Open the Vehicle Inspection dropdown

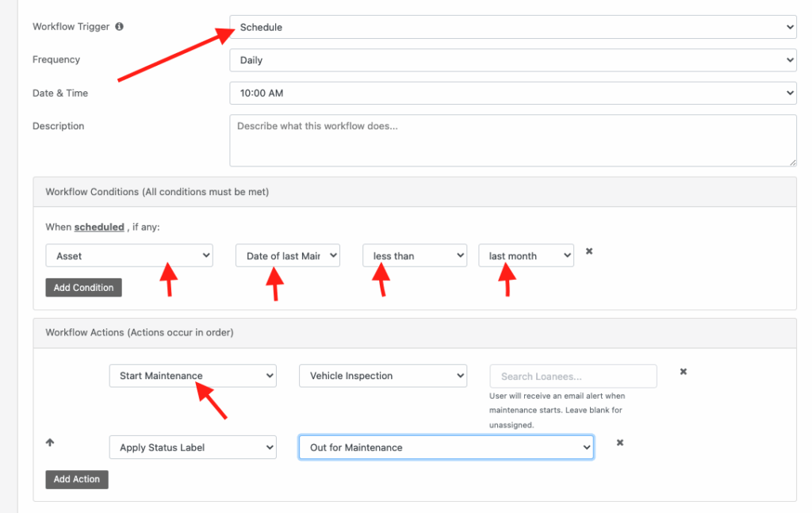click(382, 375)
